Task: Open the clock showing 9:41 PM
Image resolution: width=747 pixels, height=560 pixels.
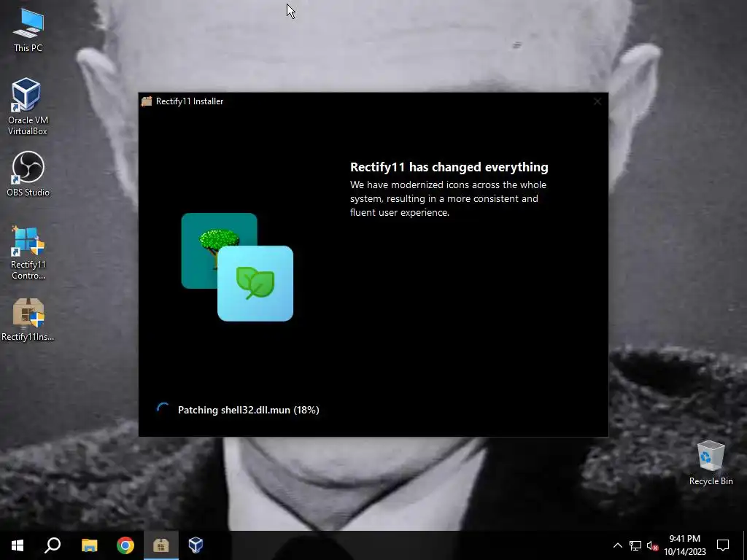Action: point(684,545)
